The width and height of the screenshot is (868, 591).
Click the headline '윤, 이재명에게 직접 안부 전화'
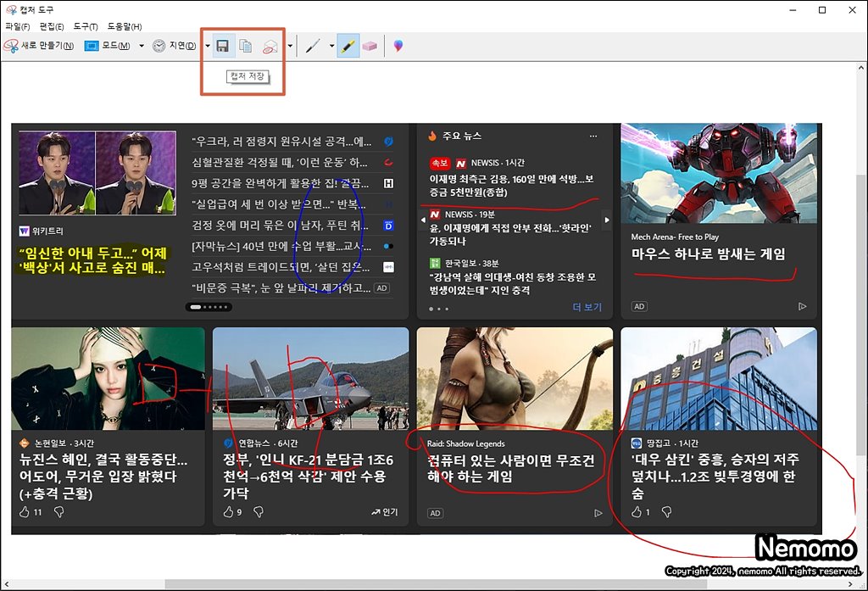[x=510, y=234]
